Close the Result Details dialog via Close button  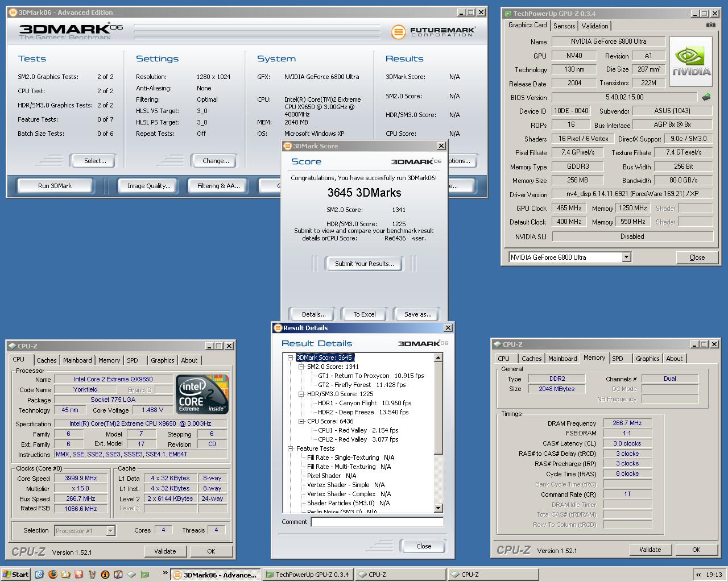pyautogui.click(x=424, y=546)
